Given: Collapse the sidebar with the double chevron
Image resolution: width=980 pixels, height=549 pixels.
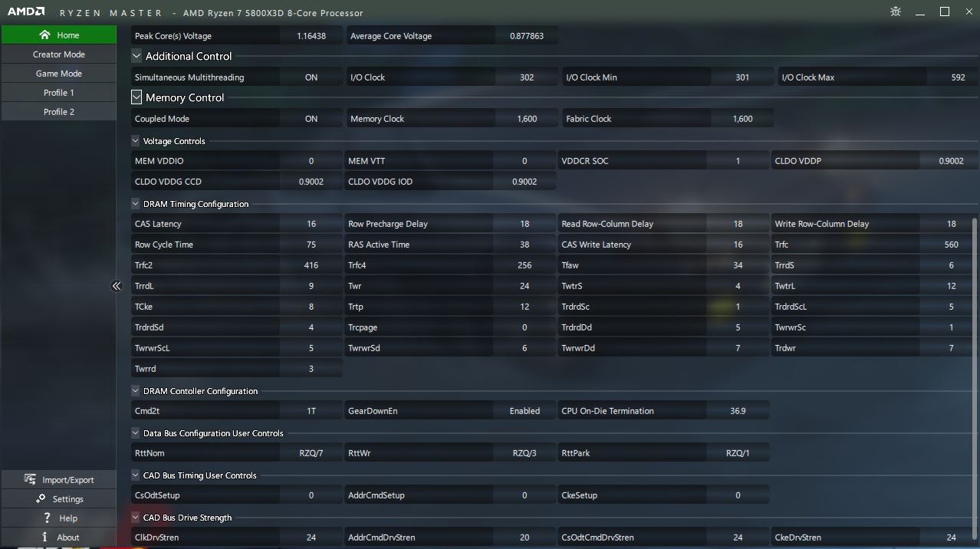Looking at the screenshot, I should (117, 286).
